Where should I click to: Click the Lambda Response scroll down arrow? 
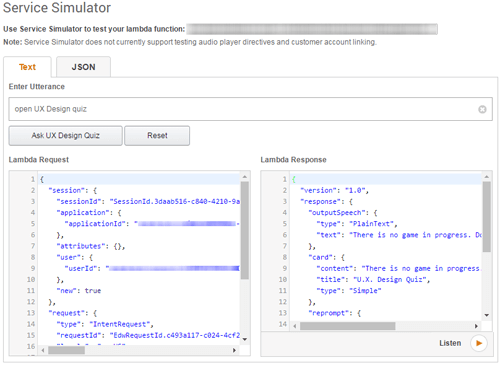pyautogui.click(x=487, y=315)
